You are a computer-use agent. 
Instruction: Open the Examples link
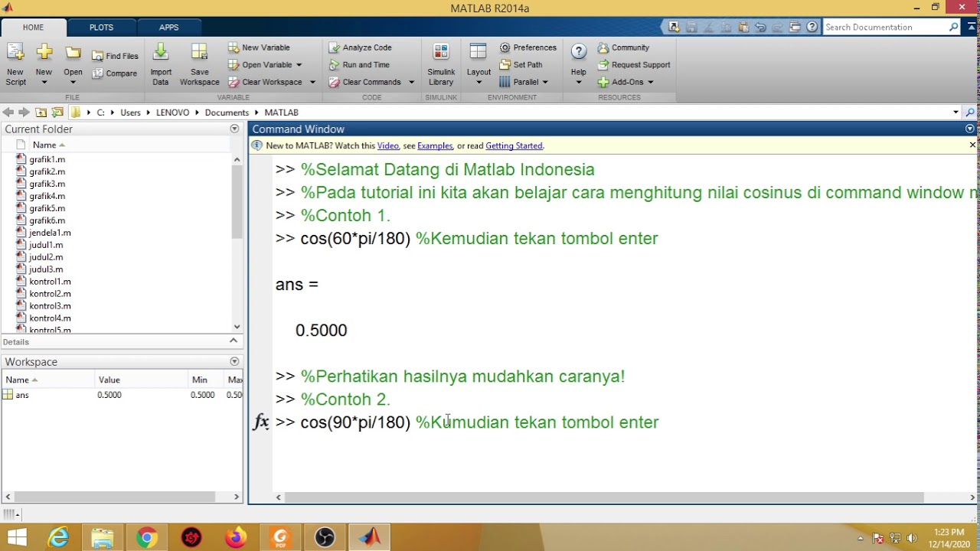click(x=435, y=145)
